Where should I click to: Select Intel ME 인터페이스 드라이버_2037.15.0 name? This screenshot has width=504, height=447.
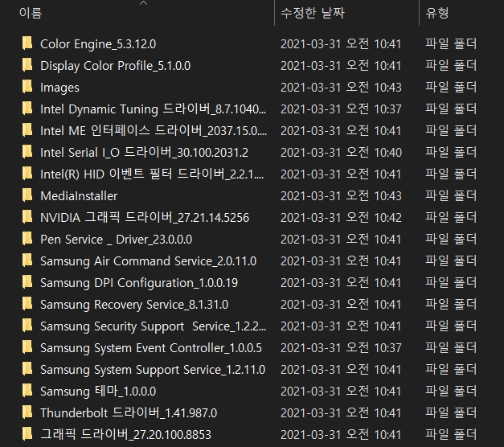tap(154, 131)
